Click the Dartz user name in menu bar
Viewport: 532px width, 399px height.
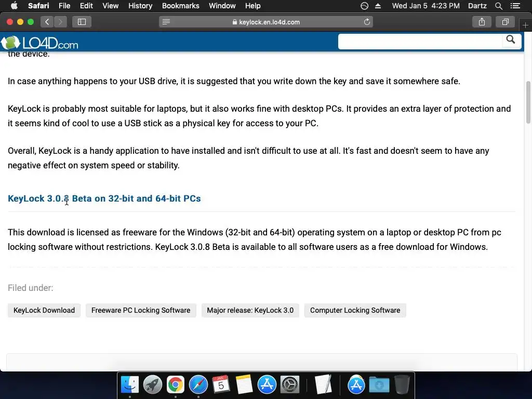pyautogui.click(x=477, y=6)
